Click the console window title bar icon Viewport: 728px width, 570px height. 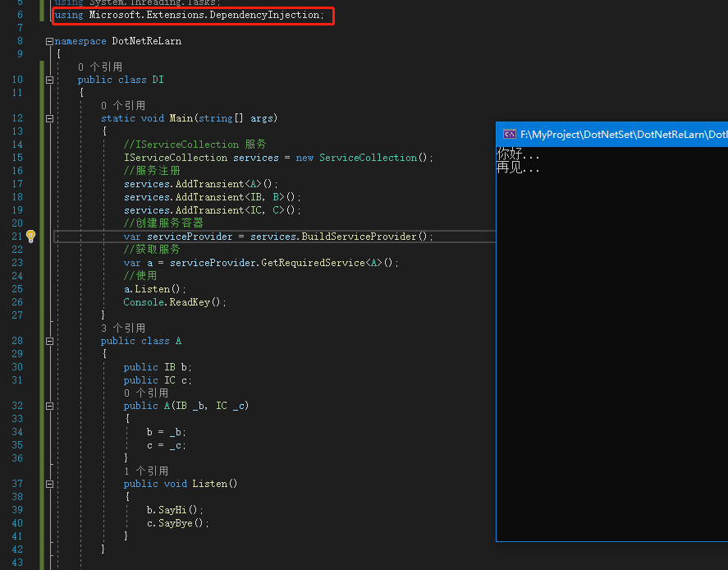click(509, 134)
